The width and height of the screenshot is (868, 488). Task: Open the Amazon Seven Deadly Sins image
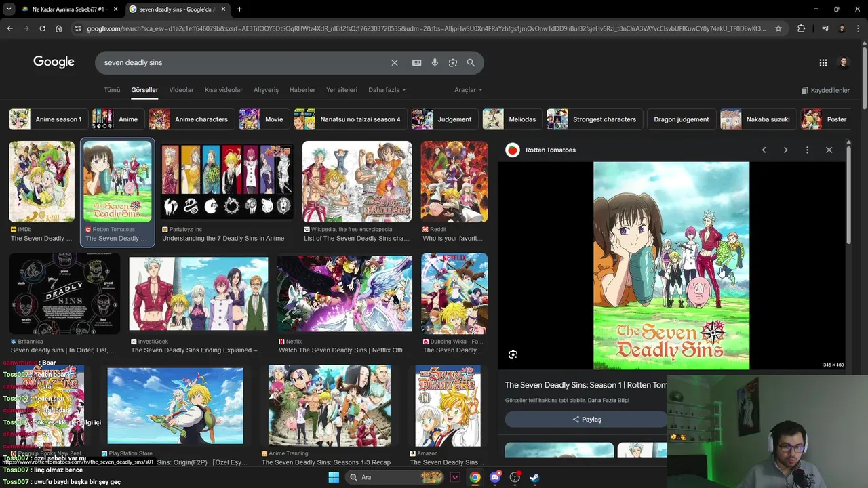click(448, 405)
